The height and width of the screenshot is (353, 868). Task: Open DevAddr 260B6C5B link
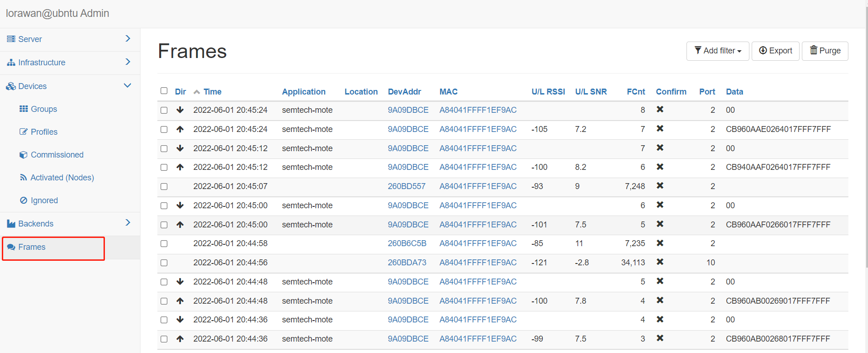coord(407,243)
